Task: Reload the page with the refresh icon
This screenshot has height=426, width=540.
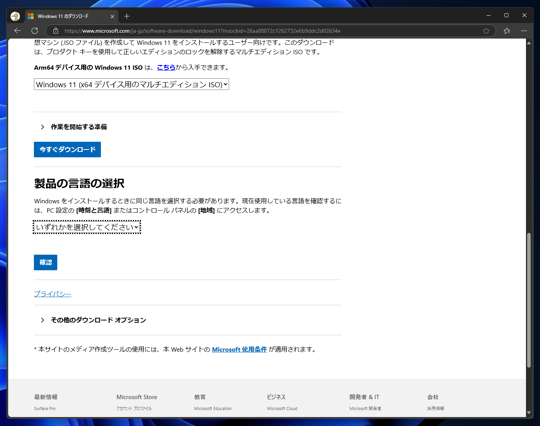Action: tap(35, 31)
